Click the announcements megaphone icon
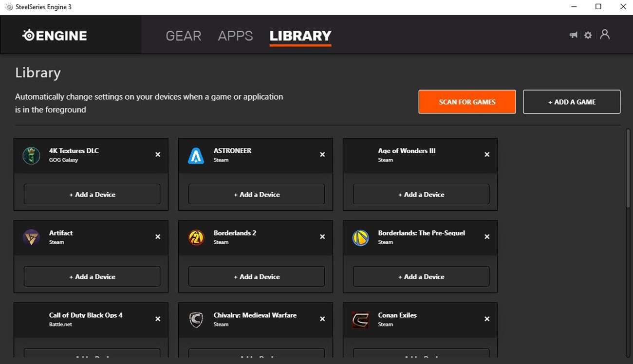 pyautogui.click(x=574, y=35)
